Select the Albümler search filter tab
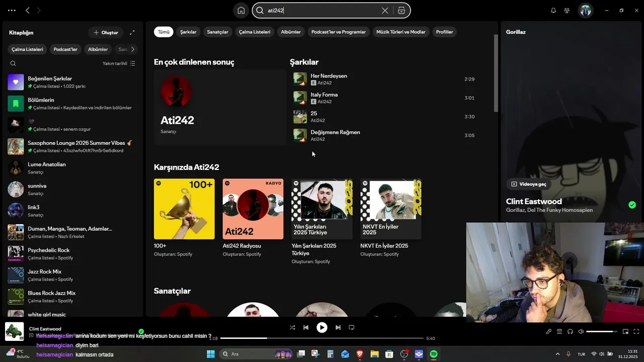The image size is (644, 362). [291, 32]
